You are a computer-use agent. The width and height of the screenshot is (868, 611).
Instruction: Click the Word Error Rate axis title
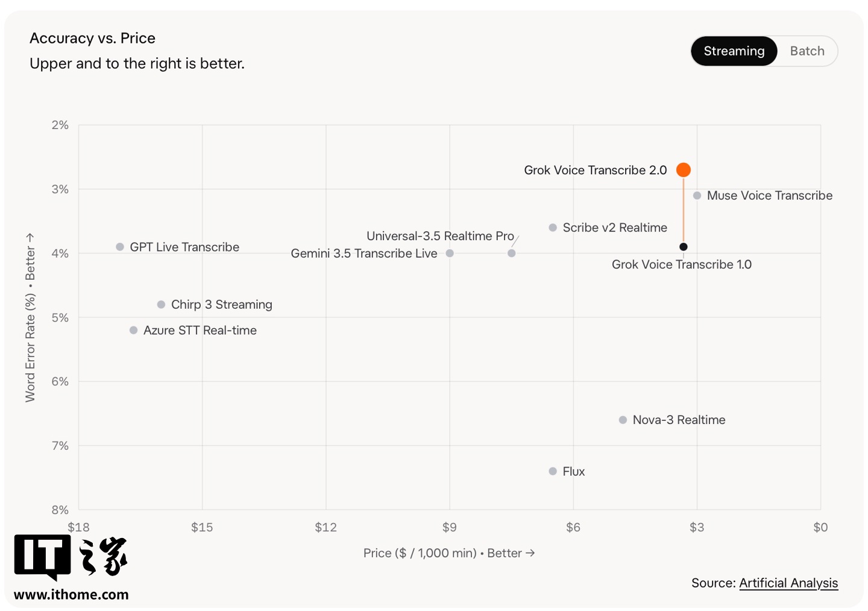pos(30,318)
